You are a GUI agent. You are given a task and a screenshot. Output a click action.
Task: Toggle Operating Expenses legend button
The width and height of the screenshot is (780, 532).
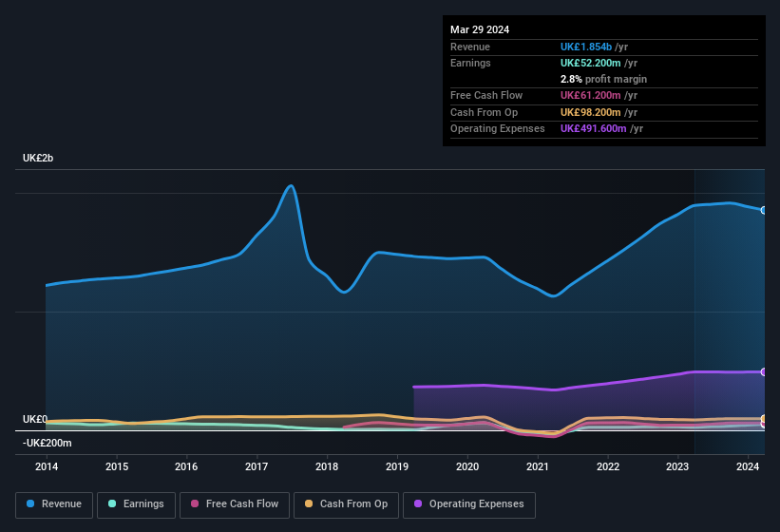[x=469, y=504]
